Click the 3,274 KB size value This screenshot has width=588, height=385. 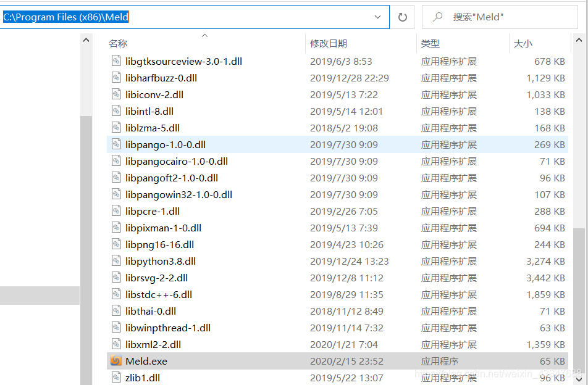[x=545, y=262]
